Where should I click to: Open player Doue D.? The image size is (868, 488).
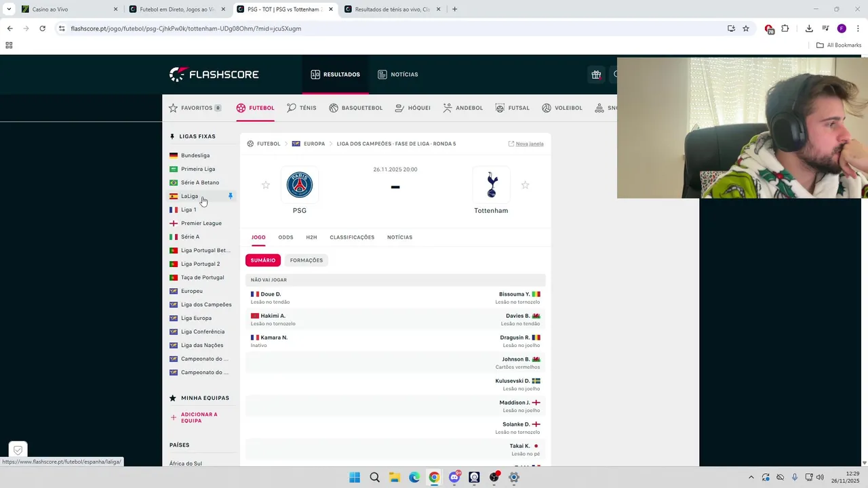click(271, 294)
